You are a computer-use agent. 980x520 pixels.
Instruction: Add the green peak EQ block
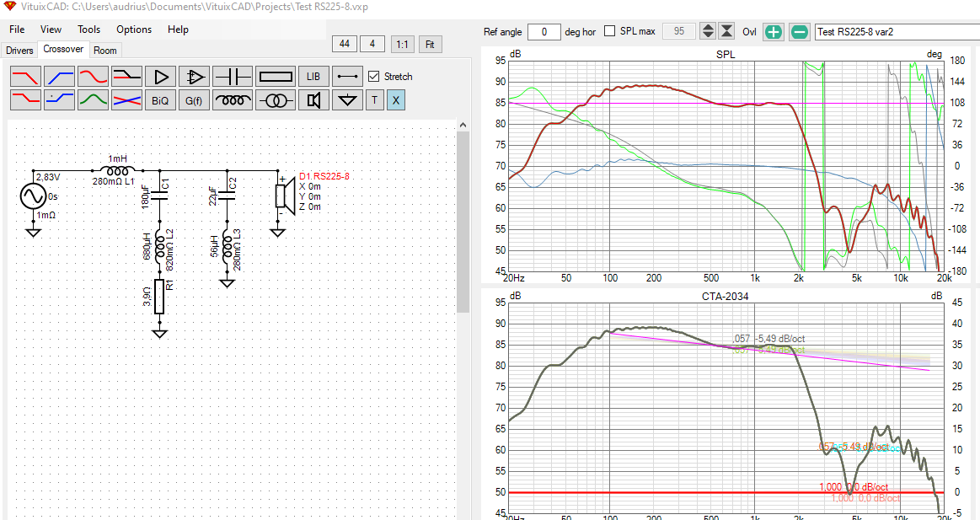click(94, 100)
